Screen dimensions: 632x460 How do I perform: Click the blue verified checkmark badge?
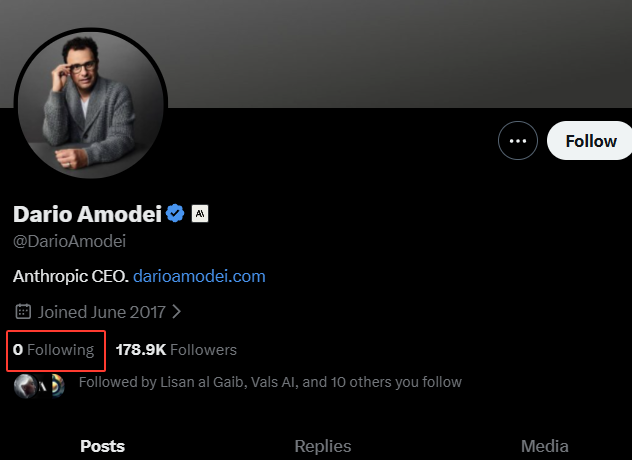pos(175,213)
